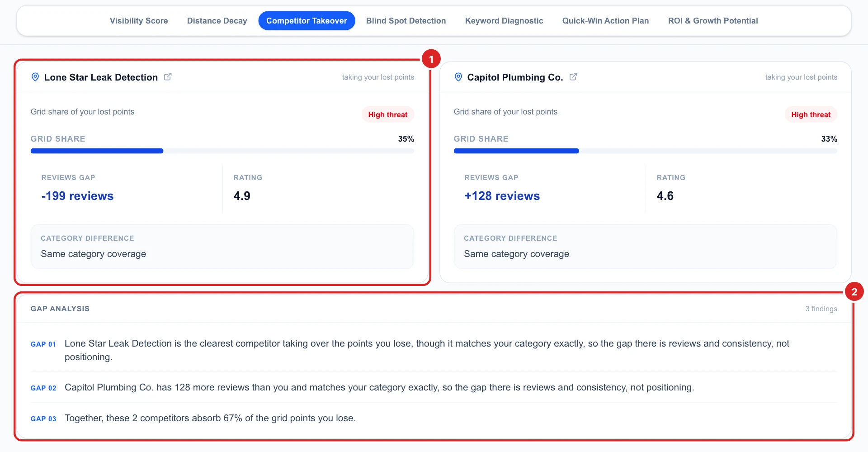Open Capitol Plumbing Co. external link icon
This screenshot has height=452, width=868.
(x=573, y=77)
